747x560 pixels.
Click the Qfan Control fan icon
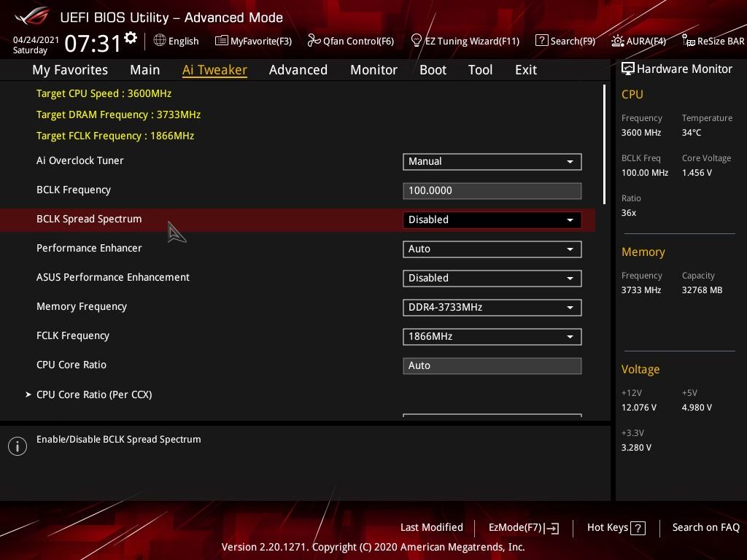pos(314,41)
